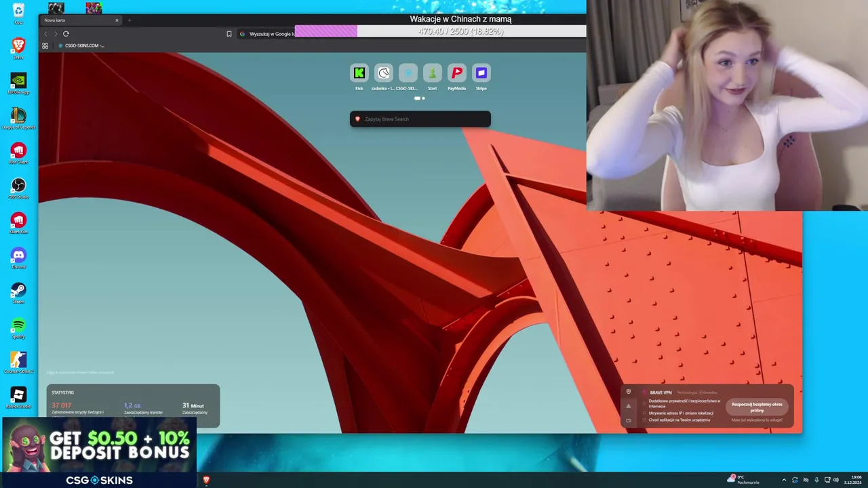Image resolution: width=868 pixels, height=488 pixels.
Task: Select the Nowa karta tab
Action: point(80,20)
